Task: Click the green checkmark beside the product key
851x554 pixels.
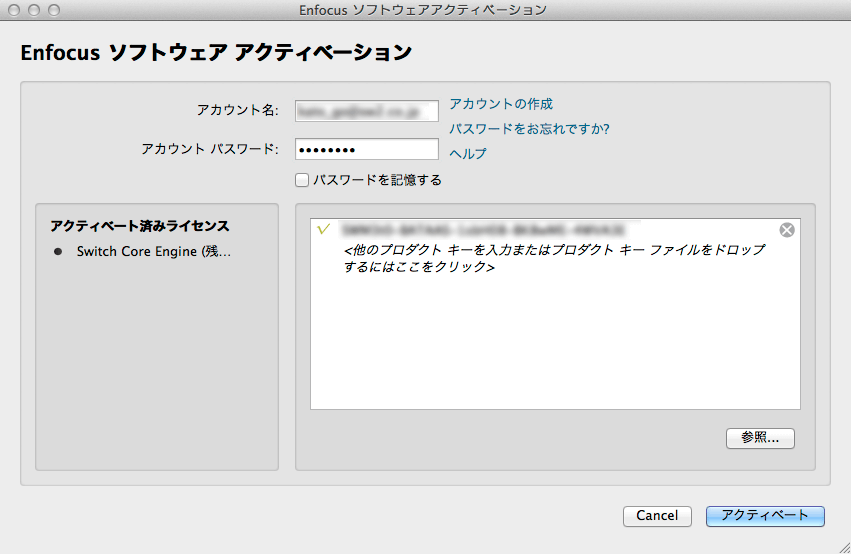Action: 323,229
